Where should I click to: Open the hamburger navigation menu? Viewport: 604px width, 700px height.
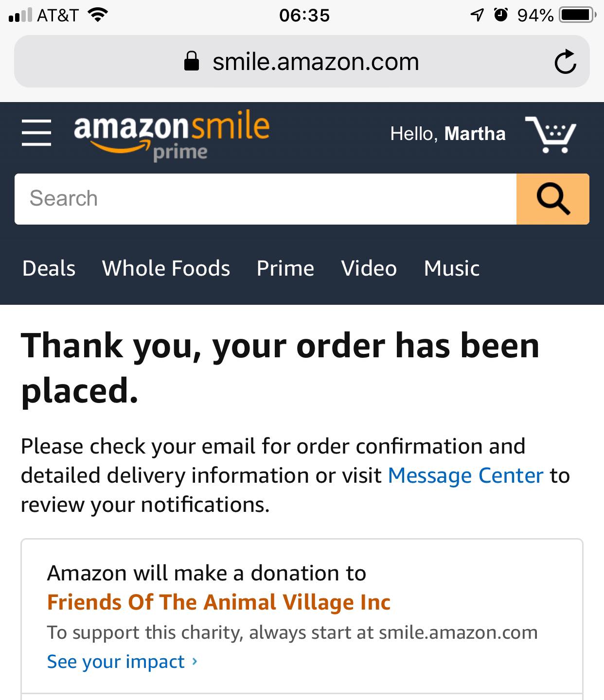[x=36, y=133]
